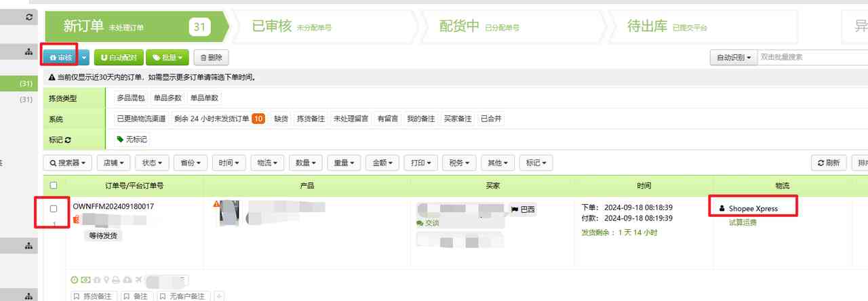Click in the 双击批量搜索 search field

812,58
